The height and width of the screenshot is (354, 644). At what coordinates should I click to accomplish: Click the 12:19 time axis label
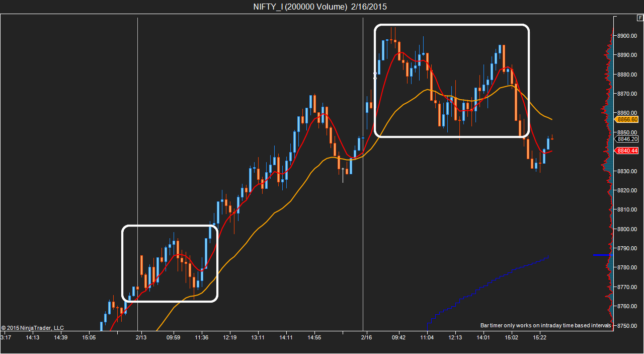click(230, 337)
